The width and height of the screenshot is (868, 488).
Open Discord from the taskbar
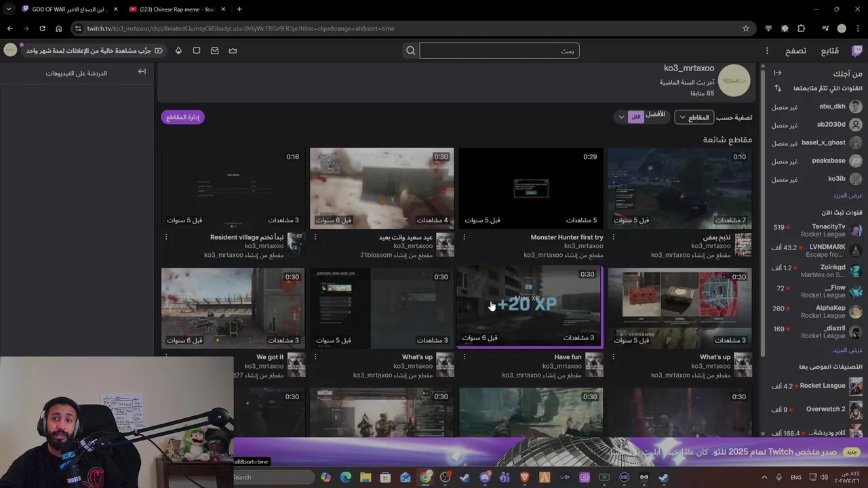[485, 477]
